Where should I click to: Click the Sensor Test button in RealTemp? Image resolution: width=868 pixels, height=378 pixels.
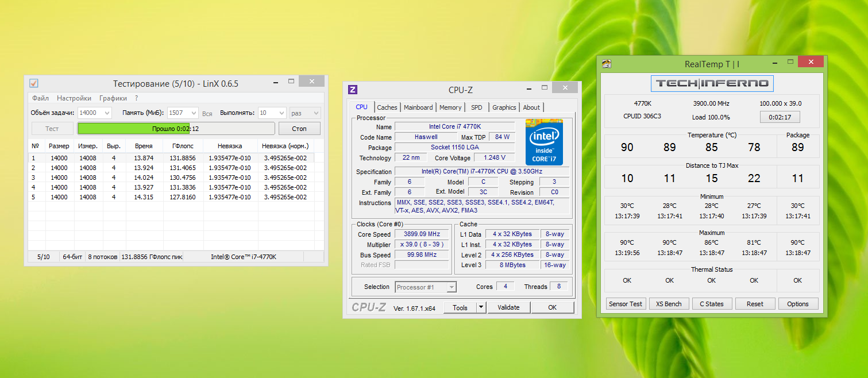pyautogui.click(x=626, y=304)
